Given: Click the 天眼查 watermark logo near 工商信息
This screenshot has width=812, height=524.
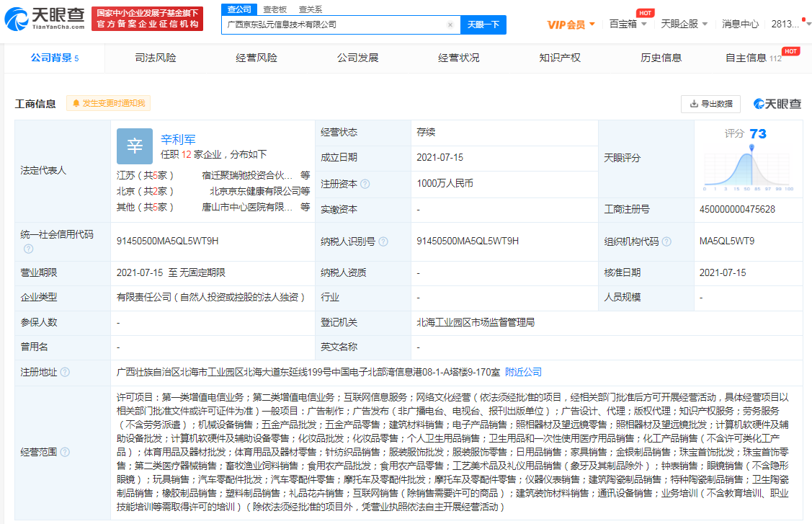Looking at the screenshot, I should (x=776, y=105).
